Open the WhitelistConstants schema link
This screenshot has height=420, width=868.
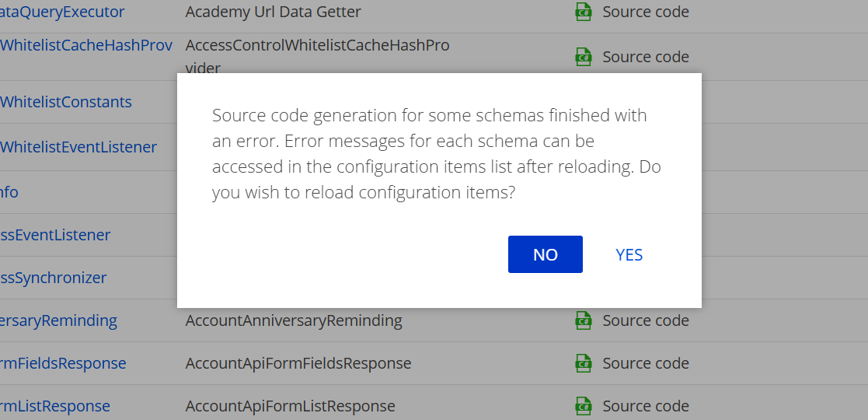[x=66, y=102]
